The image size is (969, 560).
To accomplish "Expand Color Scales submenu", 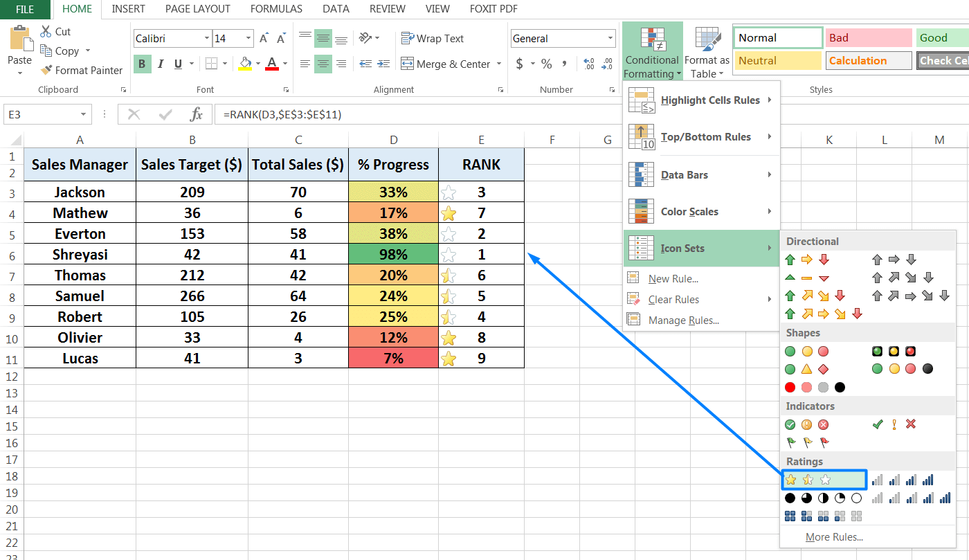I will [701, 211].
